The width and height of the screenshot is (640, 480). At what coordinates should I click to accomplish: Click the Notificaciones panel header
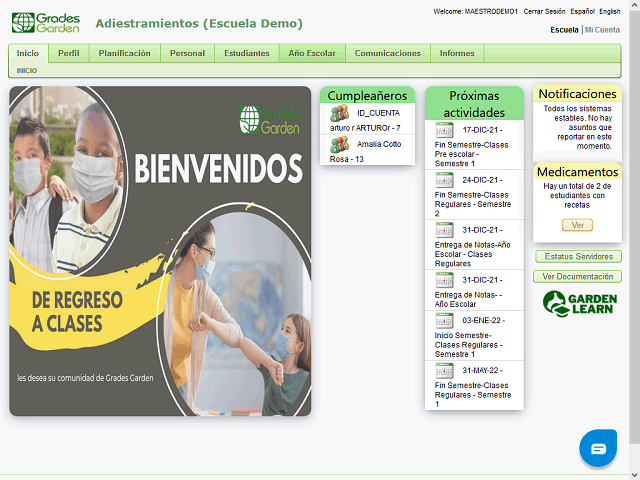577,94
